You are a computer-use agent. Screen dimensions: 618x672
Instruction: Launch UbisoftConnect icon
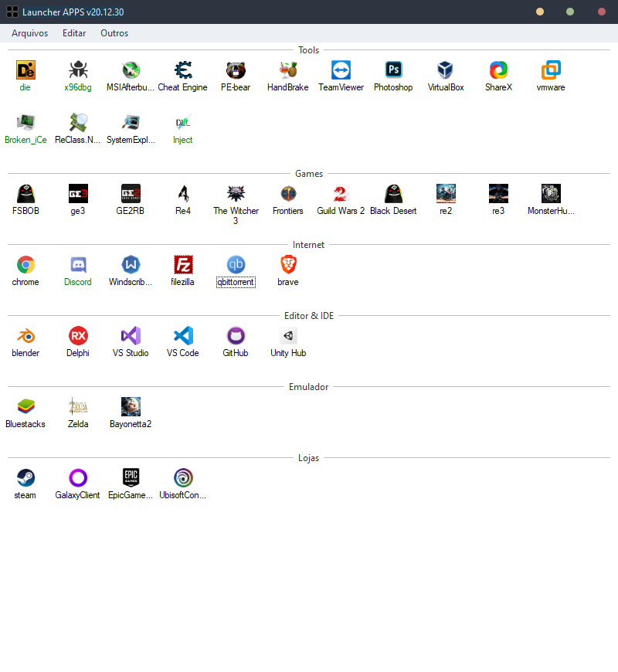[x=183, y=478]
